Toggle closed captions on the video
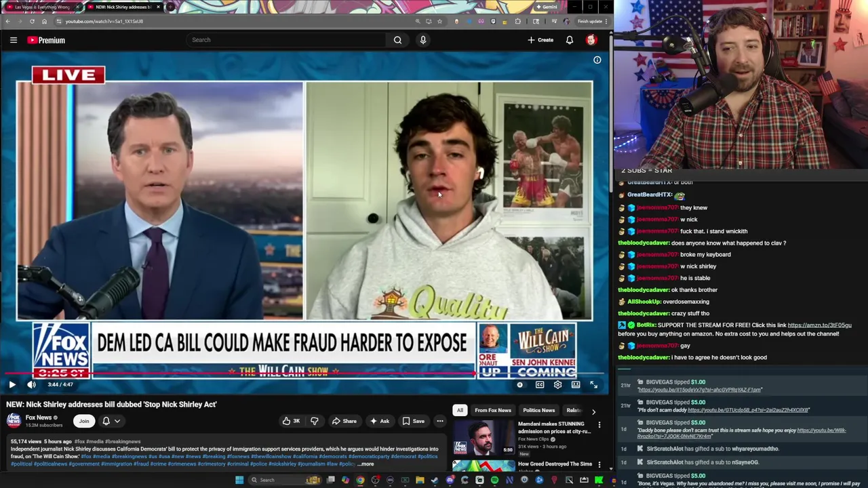 click(x=540, y=385)
